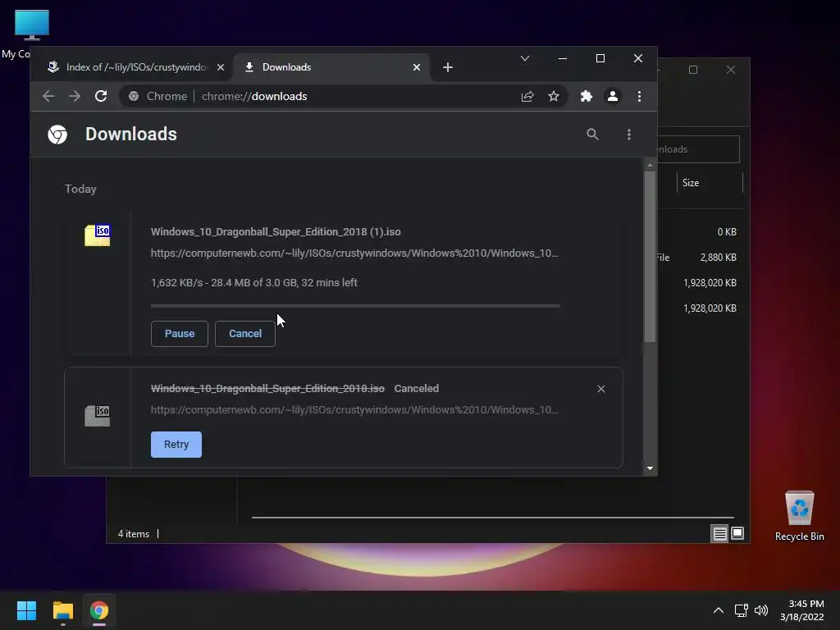Click the File Explorer horizontal scrollbar
This screenshot has height=630, width=840.
tap(492, 518)
